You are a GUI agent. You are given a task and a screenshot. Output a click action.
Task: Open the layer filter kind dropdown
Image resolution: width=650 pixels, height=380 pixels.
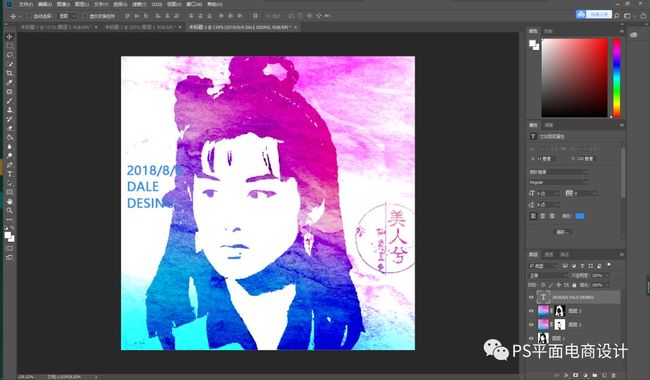(543, 266)
